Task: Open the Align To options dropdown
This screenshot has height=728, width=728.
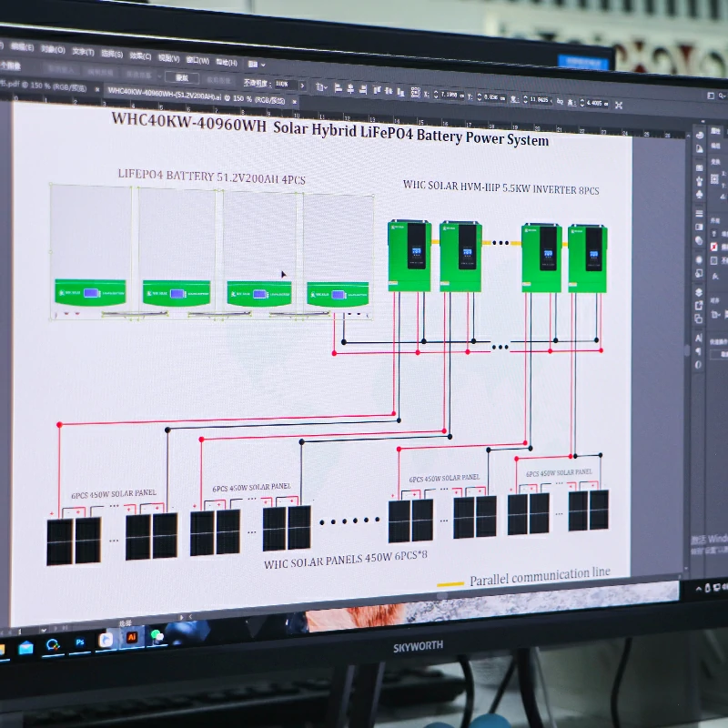Action: [321, 86]
